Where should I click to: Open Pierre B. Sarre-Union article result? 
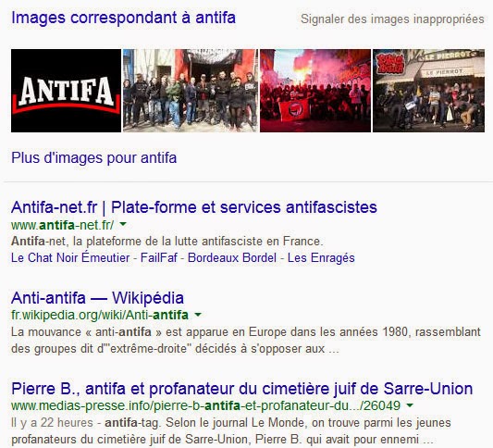coord(242,389)
